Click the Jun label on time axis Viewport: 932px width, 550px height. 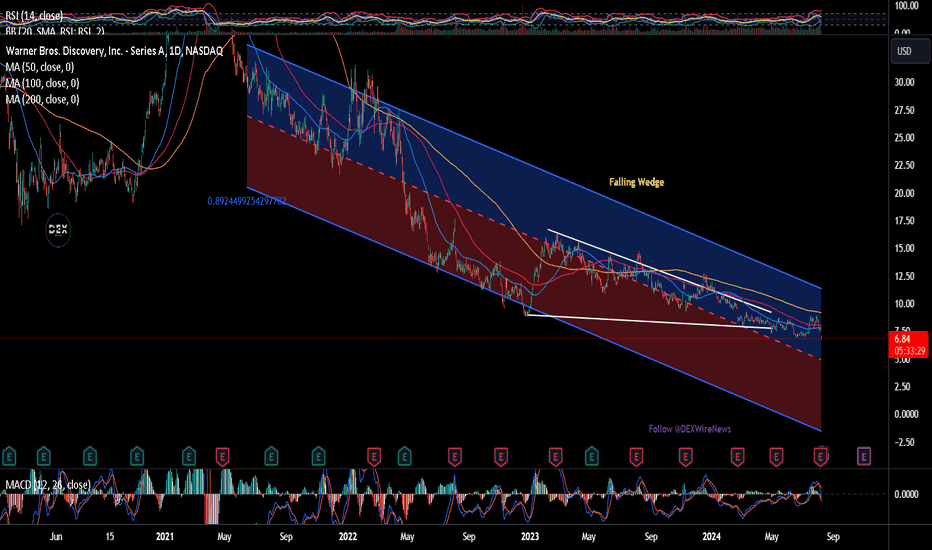point(55,536)
